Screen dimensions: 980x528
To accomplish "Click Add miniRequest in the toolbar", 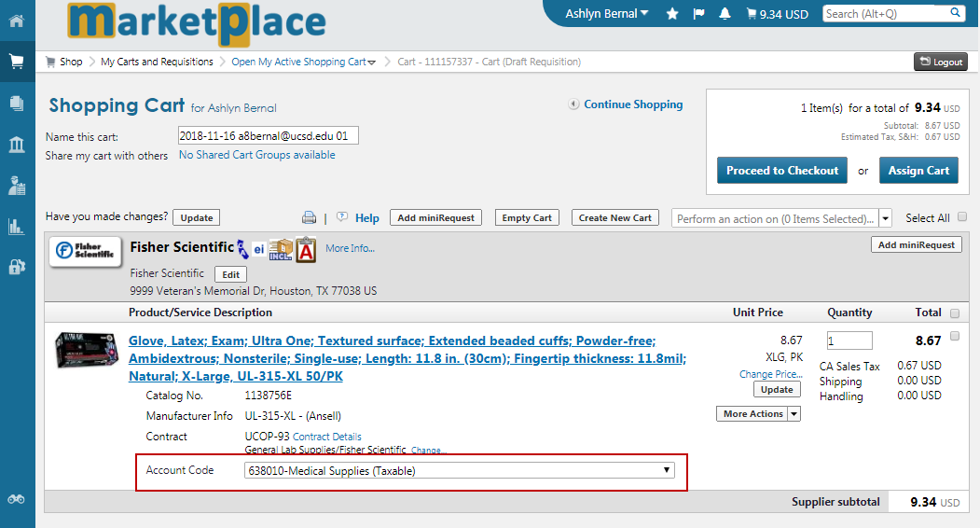I will (x=435, y=217).
